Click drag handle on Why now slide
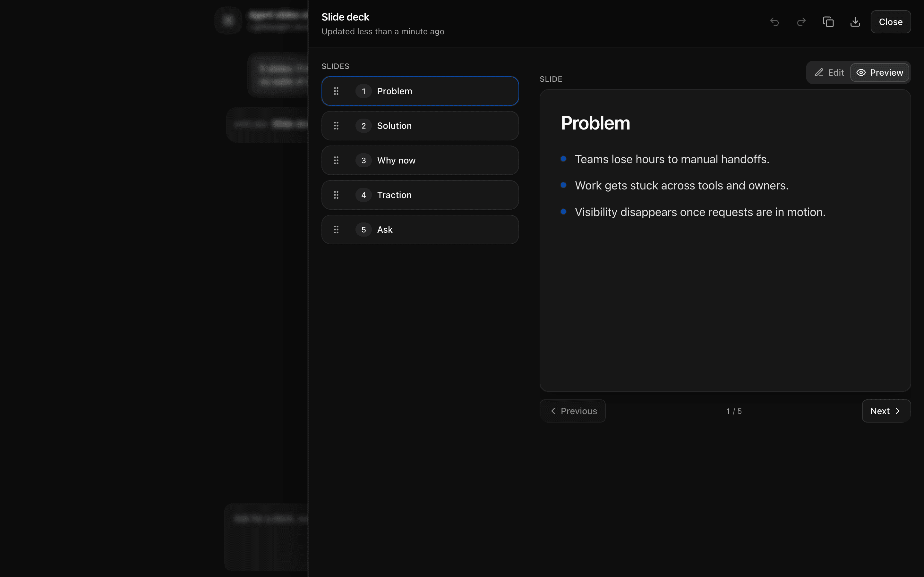Viewport: 924px width, 577px height. click(336, 160)
